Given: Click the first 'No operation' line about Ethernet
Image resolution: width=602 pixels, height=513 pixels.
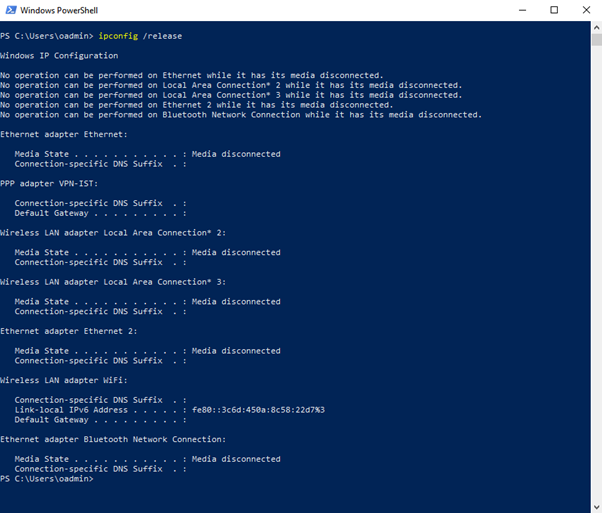Looking at the screenshot, I should 192,75.
